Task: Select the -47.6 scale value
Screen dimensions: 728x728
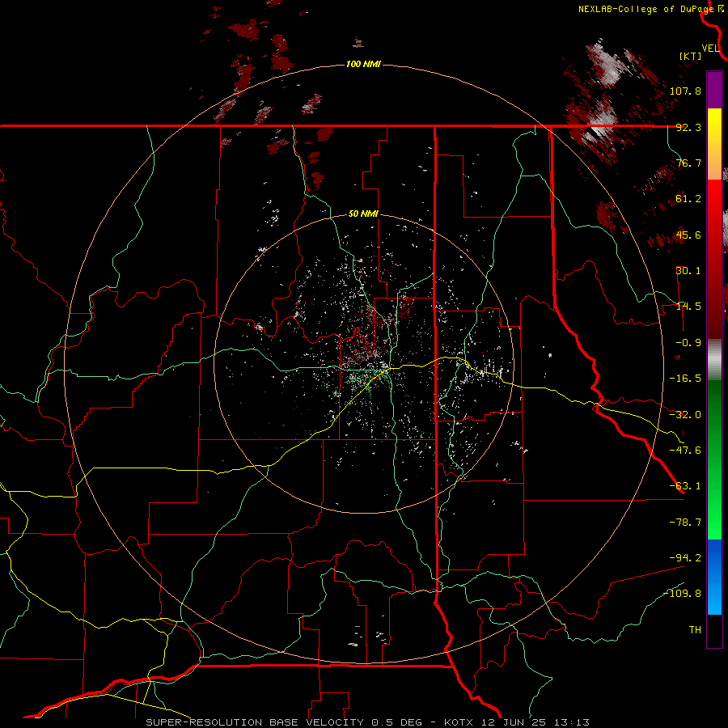Action: point(685,451)
